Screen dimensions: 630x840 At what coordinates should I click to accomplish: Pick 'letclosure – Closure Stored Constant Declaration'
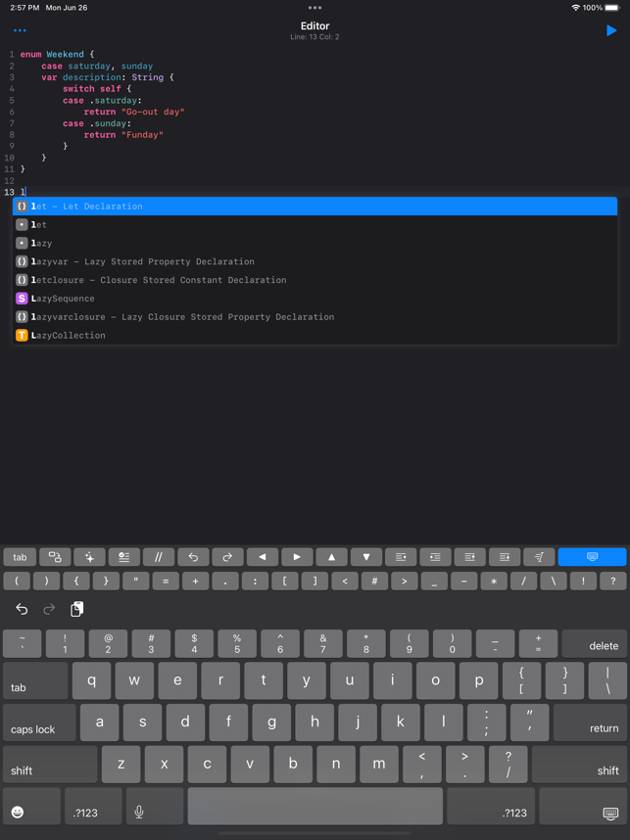tap(315, 280)
